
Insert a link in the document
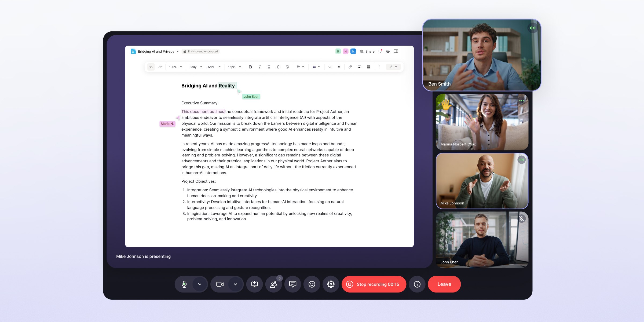350,67
